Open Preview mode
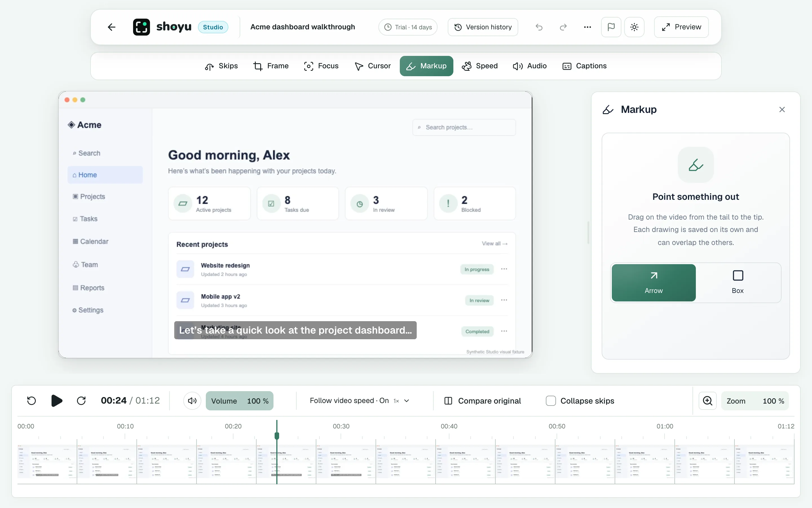This screenshot has height=508, width=812. [x=681, y=27]
